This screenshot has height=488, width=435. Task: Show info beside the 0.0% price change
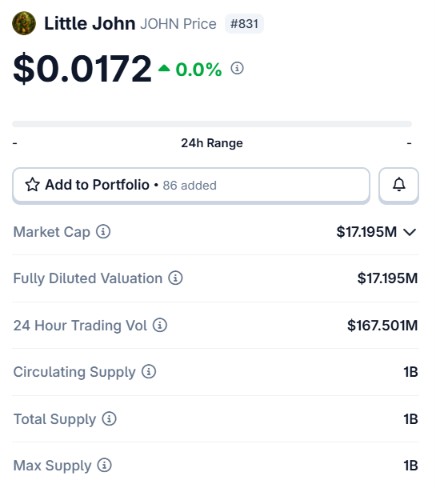237,68
